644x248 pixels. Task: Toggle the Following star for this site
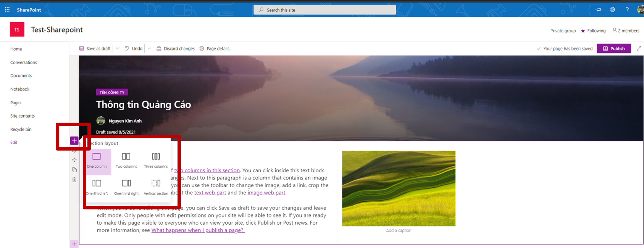point(583,31)
